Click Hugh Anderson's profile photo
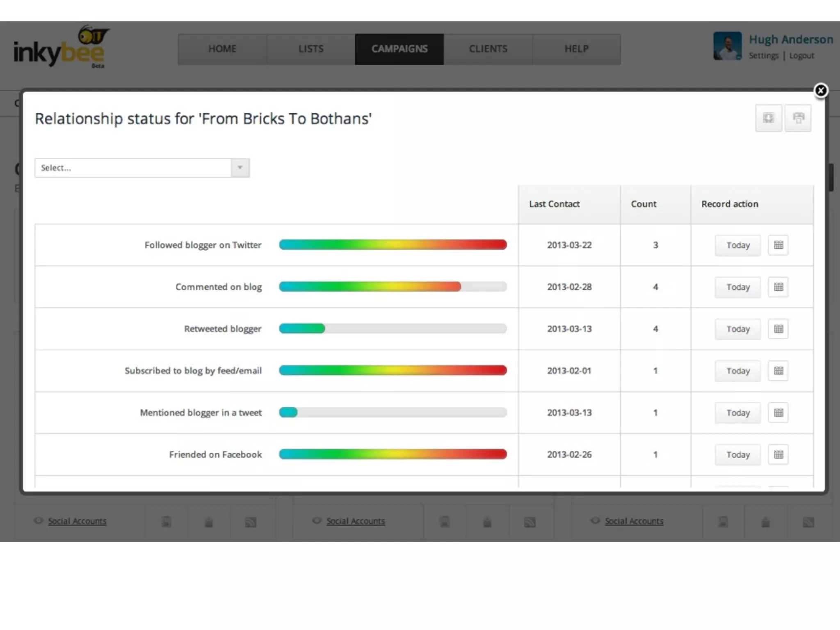840x630 pixels. 727,46
